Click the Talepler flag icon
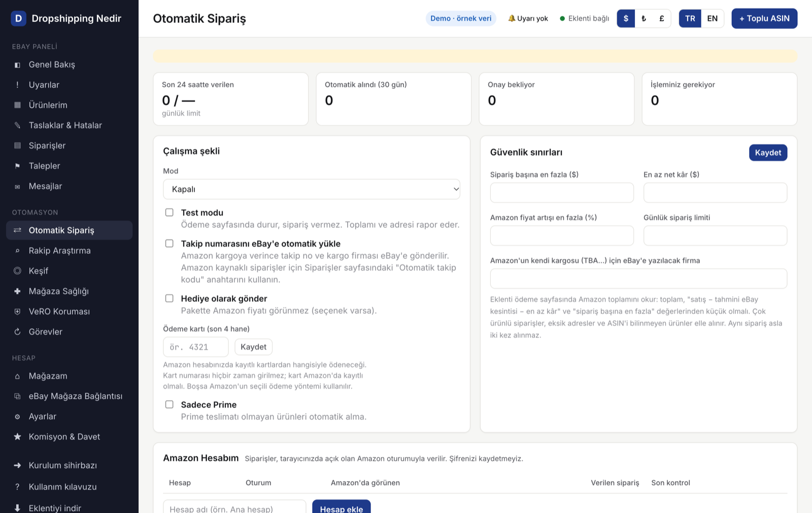Image resolution: width=812 pixels, height=513 pixels. [17, 166]
